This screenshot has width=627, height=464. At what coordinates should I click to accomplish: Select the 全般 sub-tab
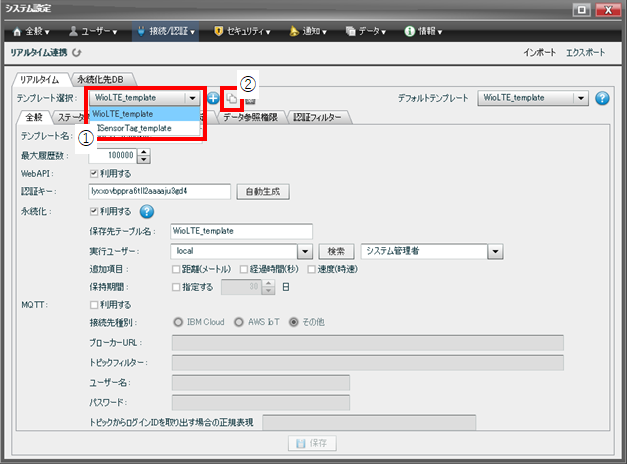coord(34,117)
